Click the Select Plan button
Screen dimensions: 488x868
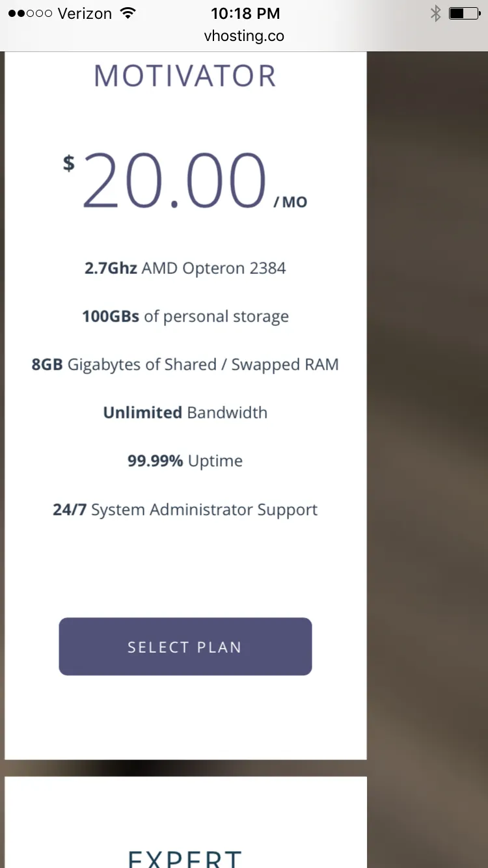185,647
